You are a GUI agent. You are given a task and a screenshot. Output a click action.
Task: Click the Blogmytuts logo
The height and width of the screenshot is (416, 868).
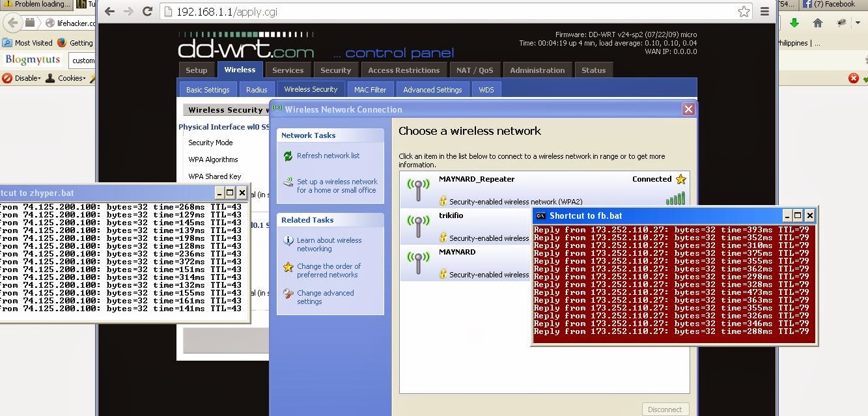pos(33,60)
